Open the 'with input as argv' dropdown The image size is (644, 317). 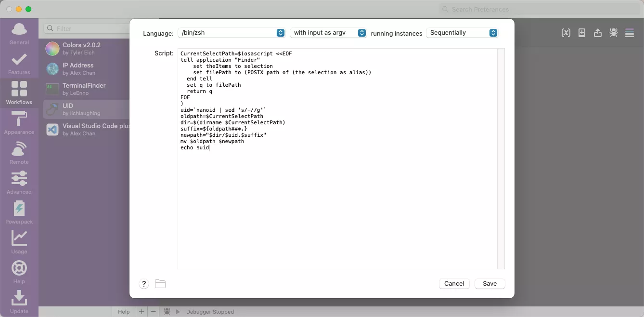(x=328, y=33)
